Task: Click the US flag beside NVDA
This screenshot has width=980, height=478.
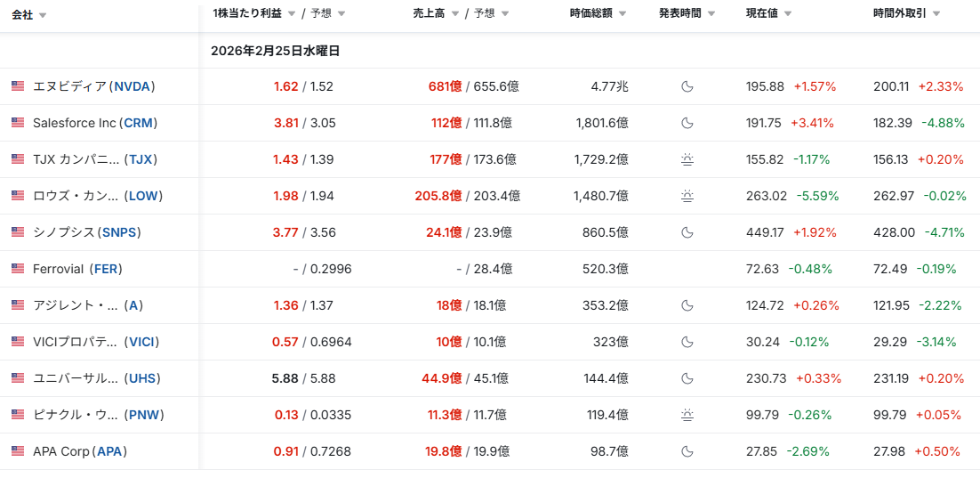Action: coord(18,86)
